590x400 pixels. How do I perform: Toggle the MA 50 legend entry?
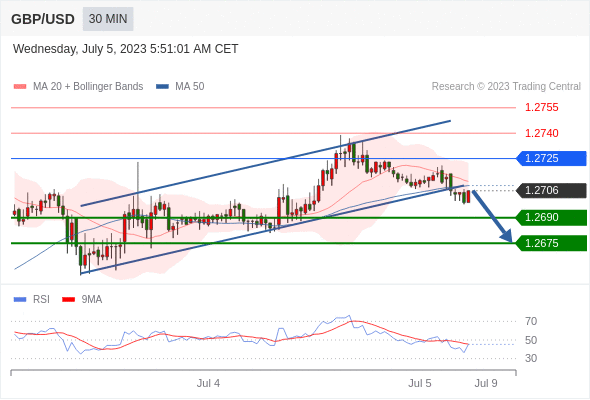click(x=180, y=87)
